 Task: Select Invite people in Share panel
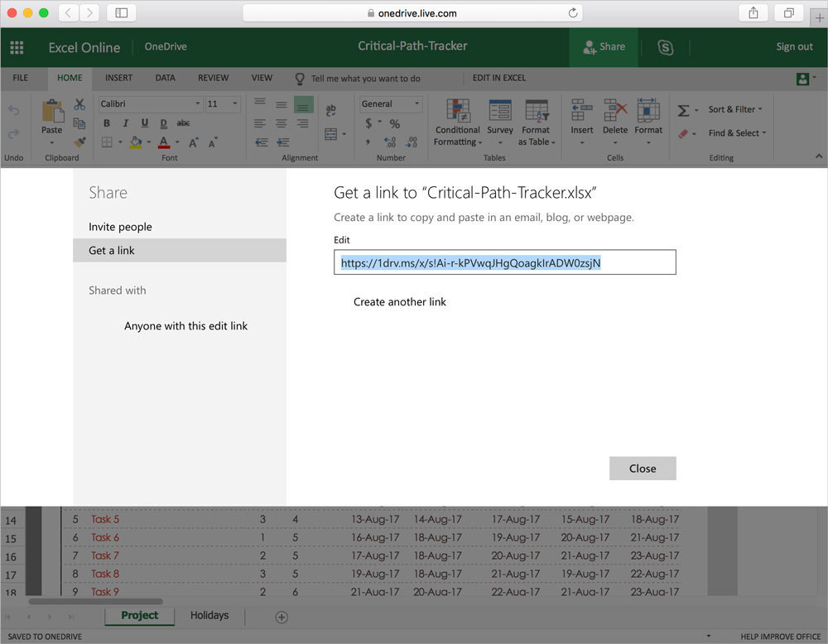tap(120, 227)
